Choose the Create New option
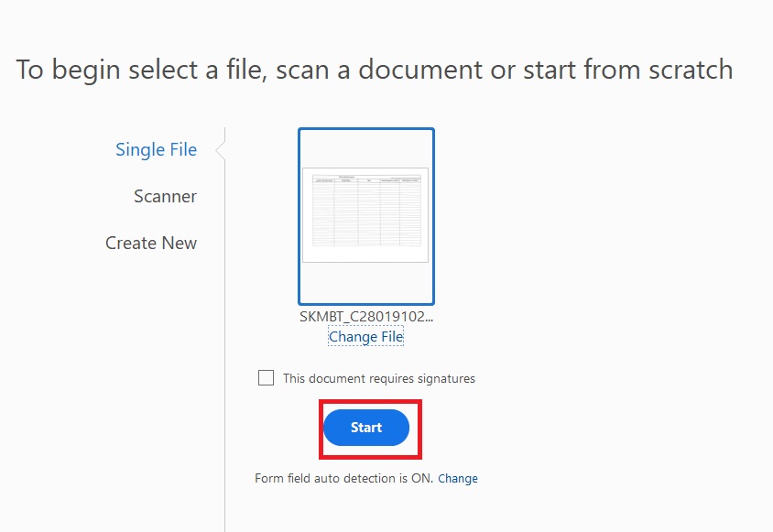 (x=151, y=243)
